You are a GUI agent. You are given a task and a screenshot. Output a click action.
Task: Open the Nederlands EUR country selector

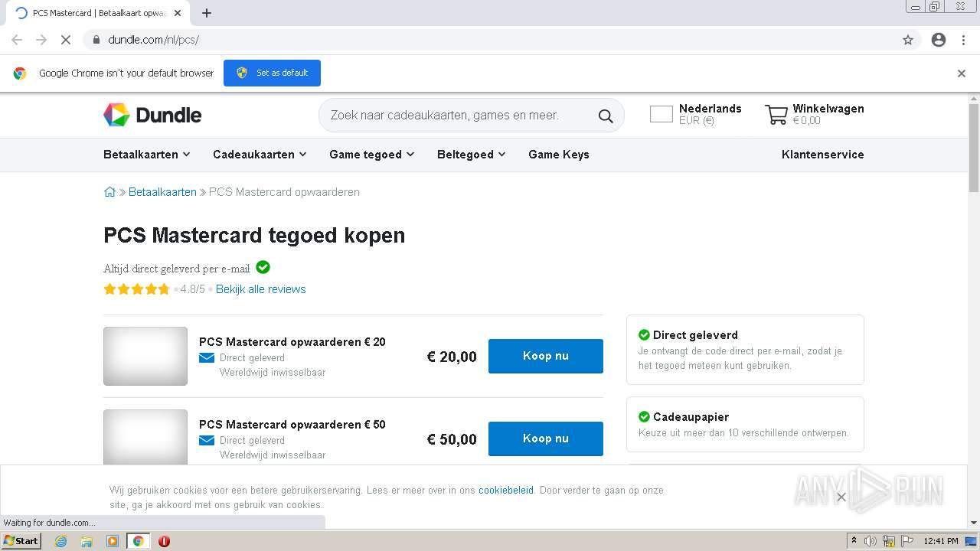pos(696,115)
